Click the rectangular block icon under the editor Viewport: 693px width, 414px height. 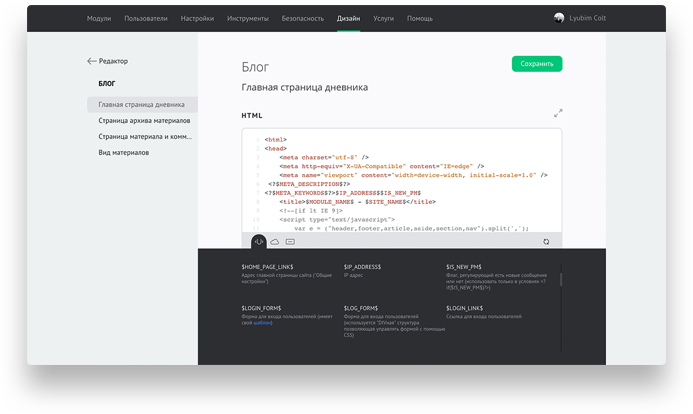(290, 242)
